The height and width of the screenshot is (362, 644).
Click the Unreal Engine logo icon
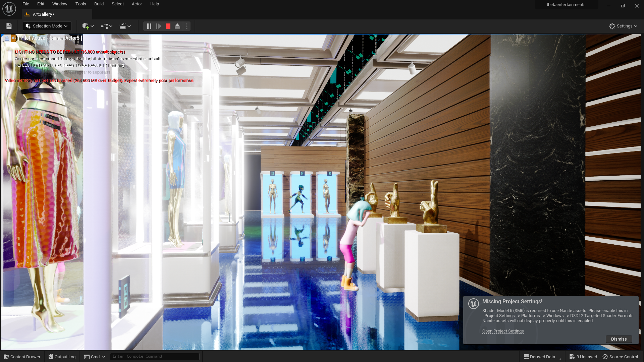tap(9, 9)
